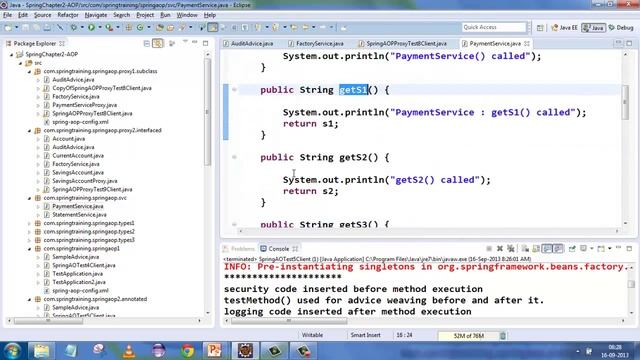Open the File menu
The width and height of the screenshot is (640, 360).
click(7, 15)
